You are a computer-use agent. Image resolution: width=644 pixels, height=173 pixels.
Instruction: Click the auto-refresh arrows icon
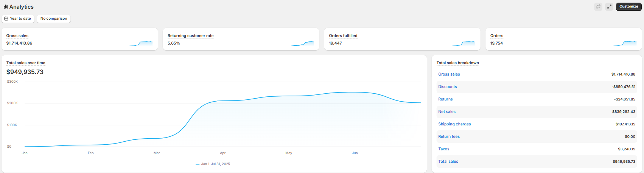(x=598, y=7)
